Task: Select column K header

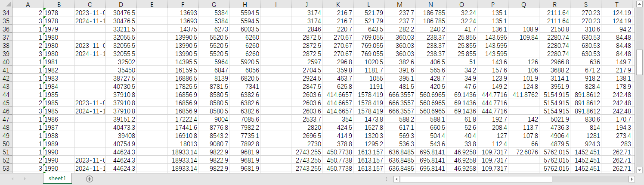Action: 338,4
